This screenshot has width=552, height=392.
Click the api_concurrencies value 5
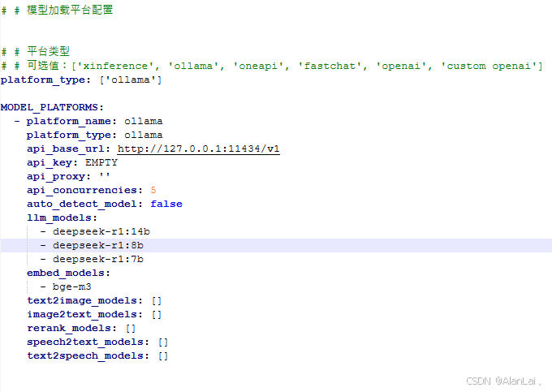(x=153, y=190)
